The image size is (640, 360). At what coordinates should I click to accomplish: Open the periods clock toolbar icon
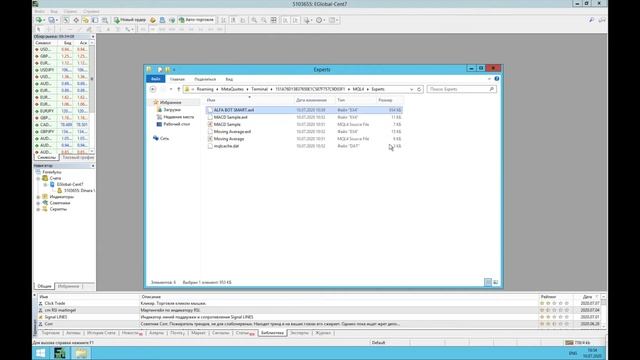pyautogui.click(x=320, y=20)
